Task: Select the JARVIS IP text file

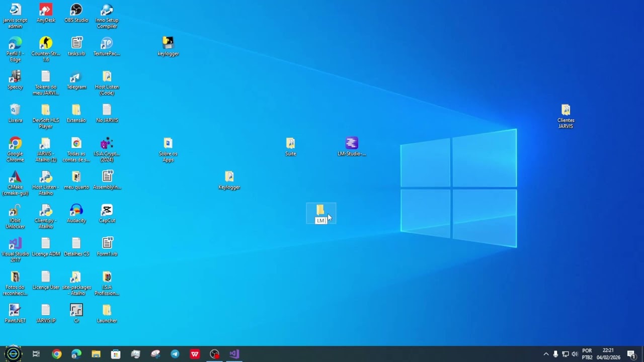Action: [46, 313]
